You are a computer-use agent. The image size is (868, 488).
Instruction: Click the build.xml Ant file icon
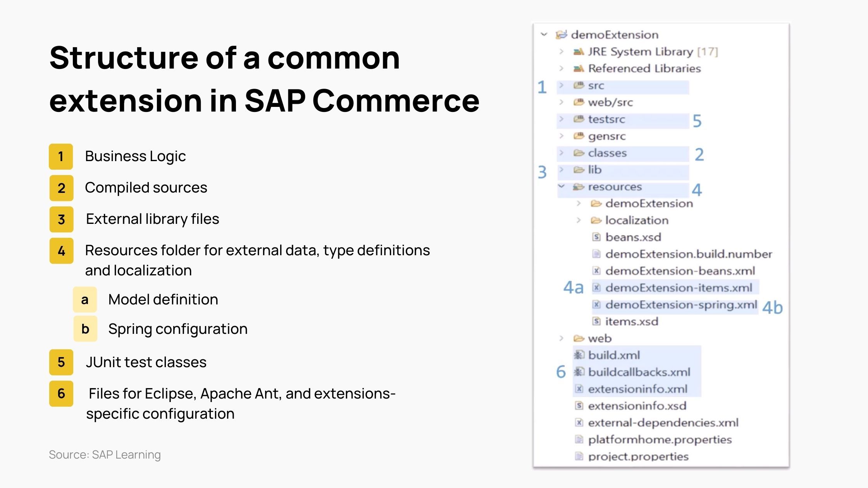click(x=579, y=355)
